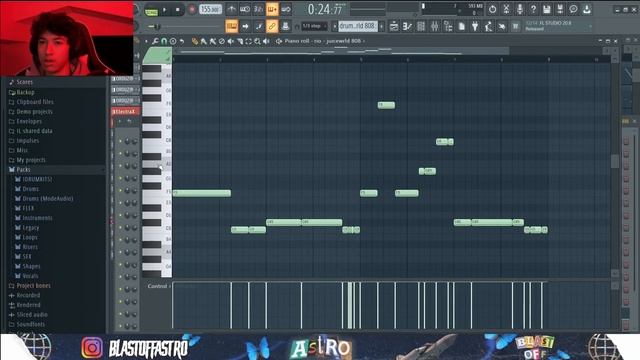640x360 pixels.
Task: Select the Zoom magnifier tool in piano roll
Action: (257, 41)
